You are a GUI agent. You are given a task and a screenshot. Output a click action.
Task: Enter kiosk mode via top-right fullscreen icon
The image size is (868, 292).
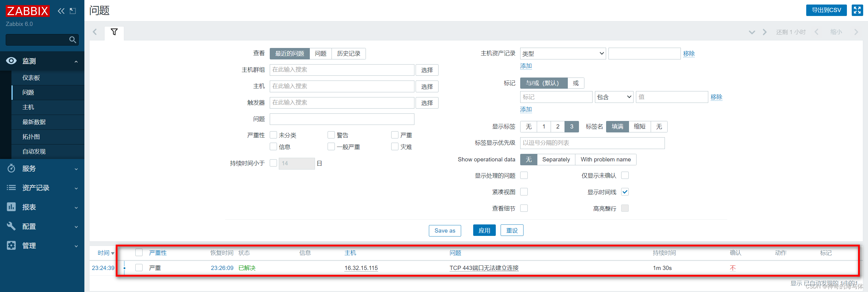tap(857, 10)
